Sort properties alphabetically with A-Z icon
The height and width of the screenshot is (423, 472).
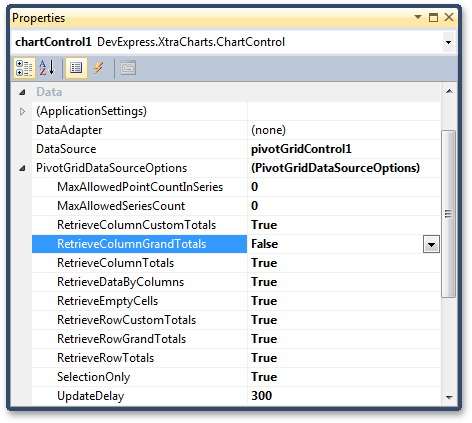(47, 68)
